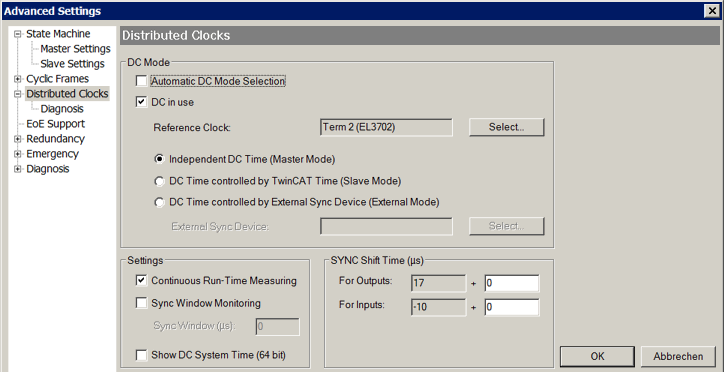Check Show DC System Time (64 bit)

(141, 355)
